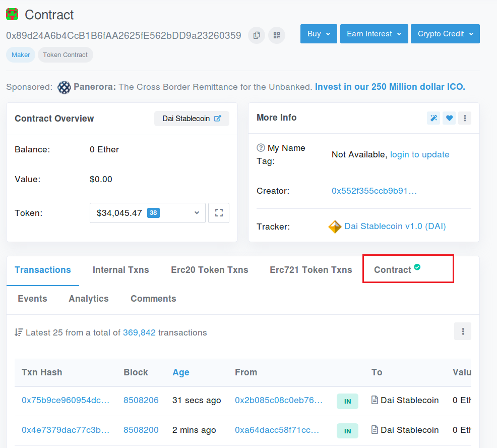Open Panerora sponsor logo
Screen dimensions: 497x448
click(x=65, y=87)
